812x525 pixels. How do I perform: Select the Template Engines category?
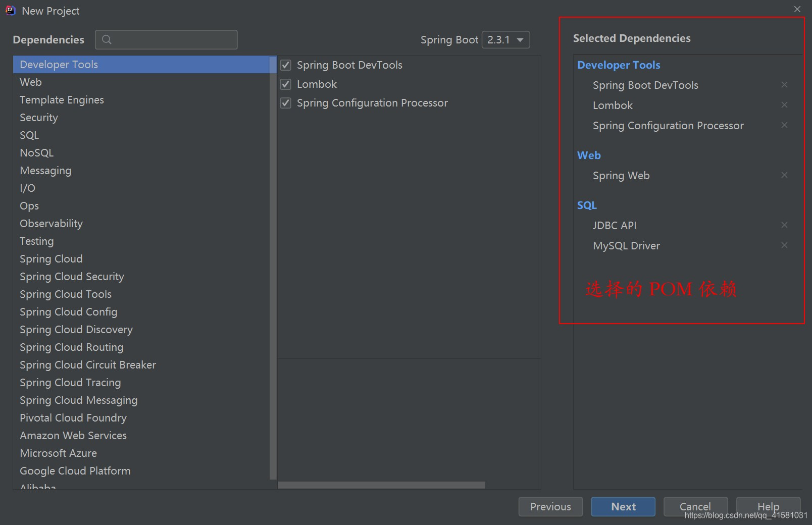click(x=141, y=100)
